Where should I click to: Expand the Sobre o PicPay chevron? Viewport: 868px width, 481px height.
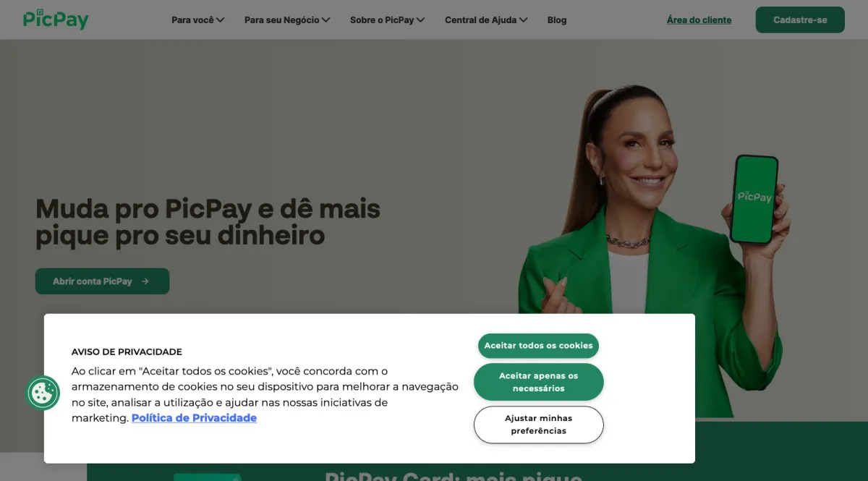(420, 20)
